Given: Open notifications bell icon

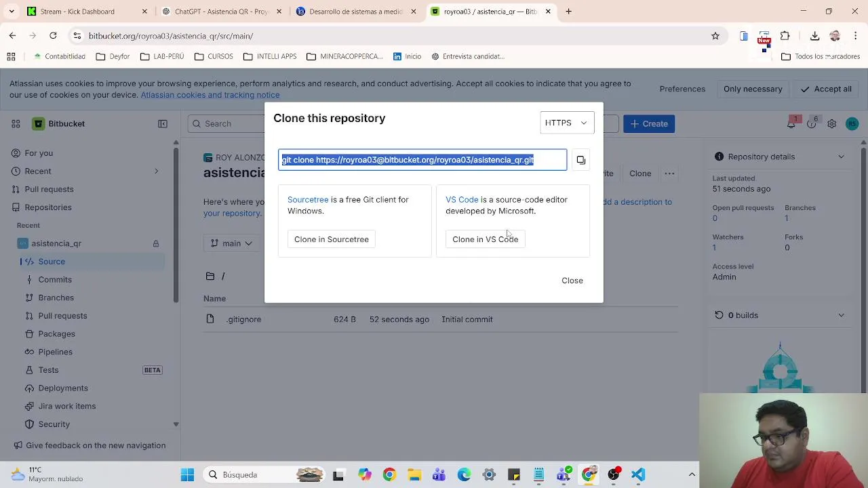Looking at the screenshot, I should (792, 123).
